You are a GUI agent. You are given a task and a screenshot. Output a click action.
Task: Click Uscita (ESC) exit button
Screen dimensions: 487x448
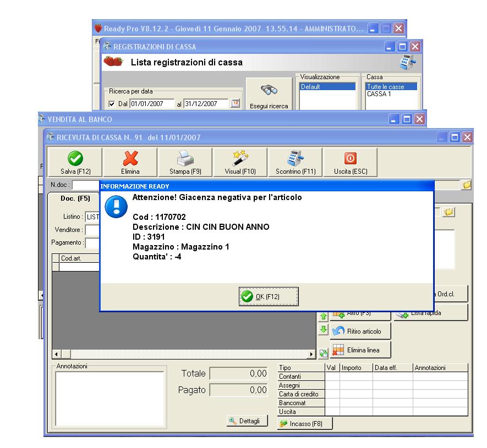(x=351, y=162)
